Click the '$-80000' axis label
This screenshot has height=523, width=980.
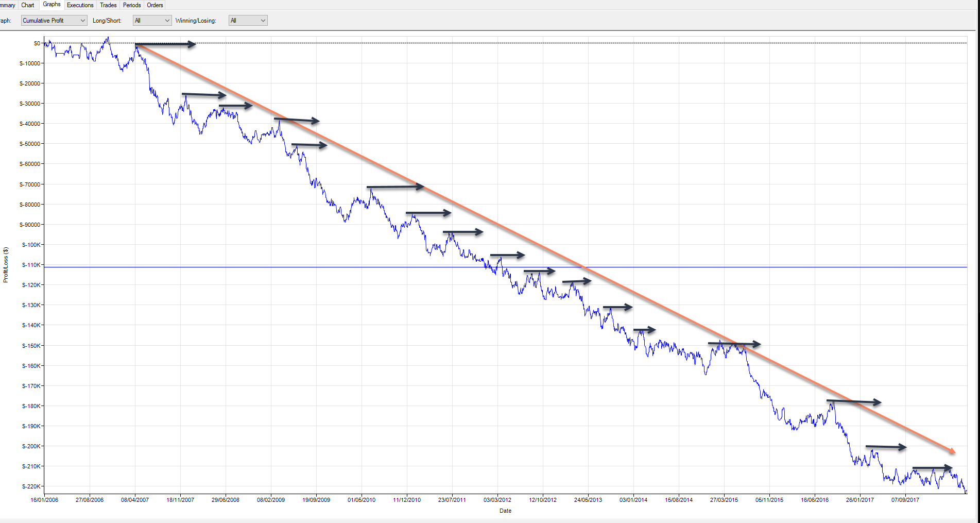click(30, 205)
